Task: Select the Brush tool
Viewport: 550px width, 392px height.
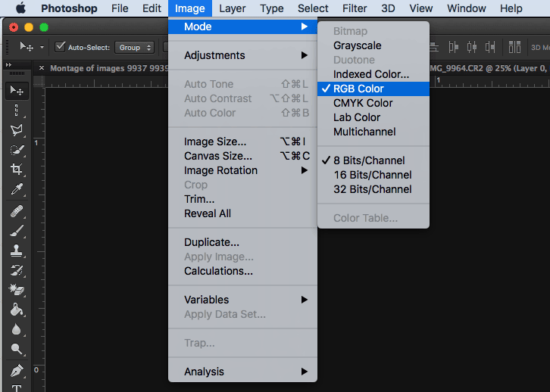Action: point(17,231)
